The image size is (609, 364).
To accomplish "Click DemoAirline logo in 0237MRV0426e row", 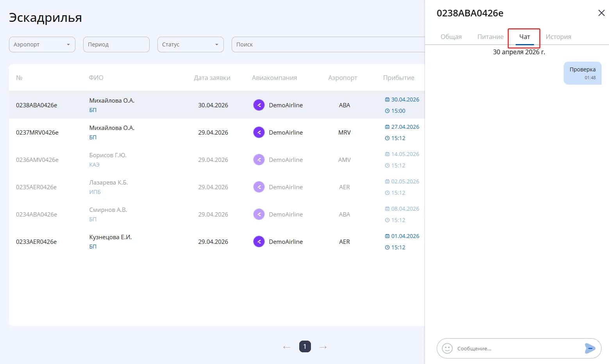I will (259, 132).
